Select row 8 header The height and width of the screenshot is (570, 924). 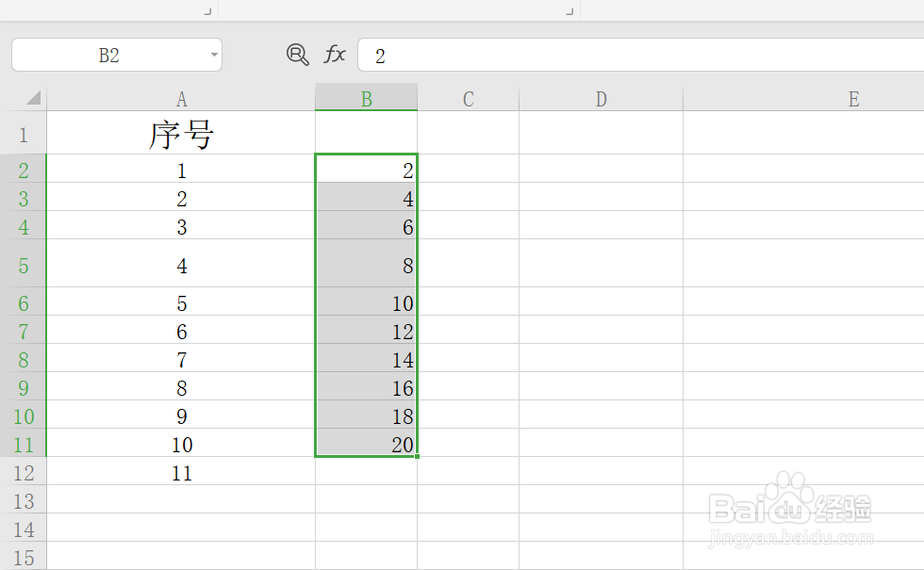[x=23, y=358]
